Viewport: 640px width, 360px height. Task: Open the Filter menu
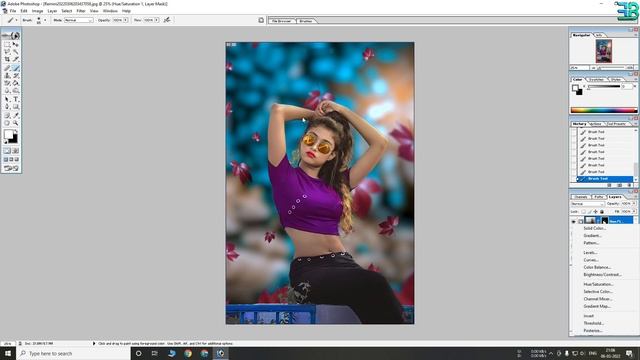81,11
